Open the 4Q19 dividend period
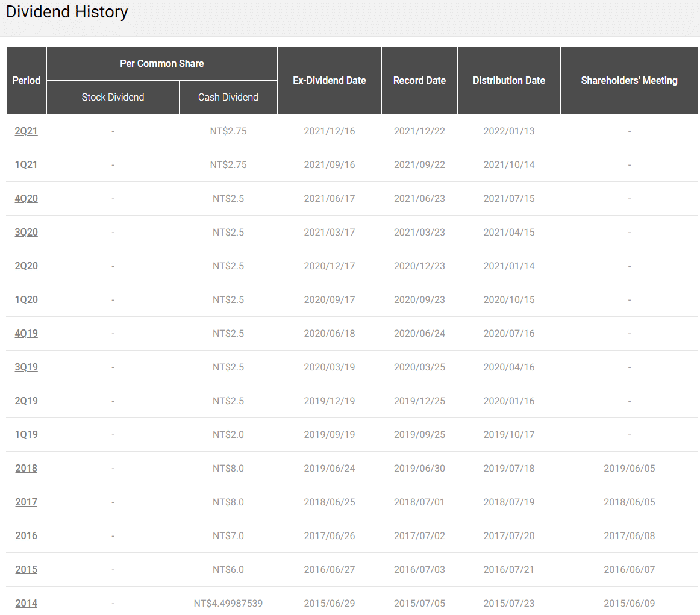Screen dimensions: 700x615 pos(26,333)
